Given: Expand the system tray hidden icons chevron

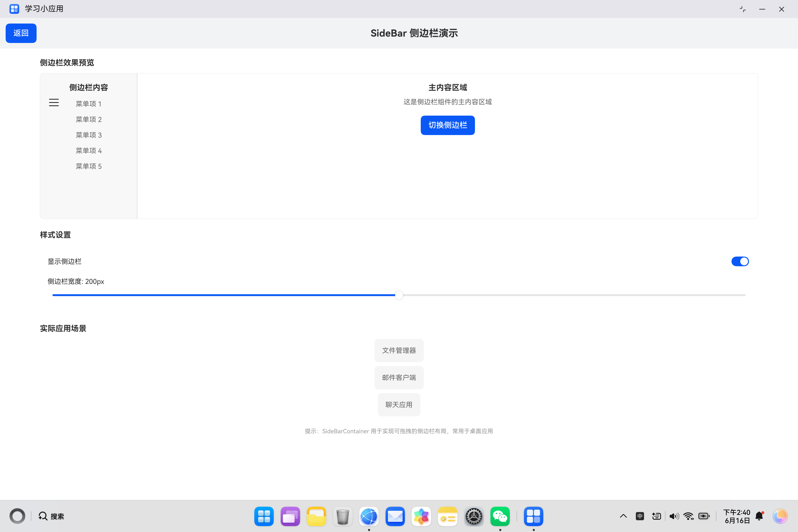Looking at the screenshot, I should [x=623, y=516].
